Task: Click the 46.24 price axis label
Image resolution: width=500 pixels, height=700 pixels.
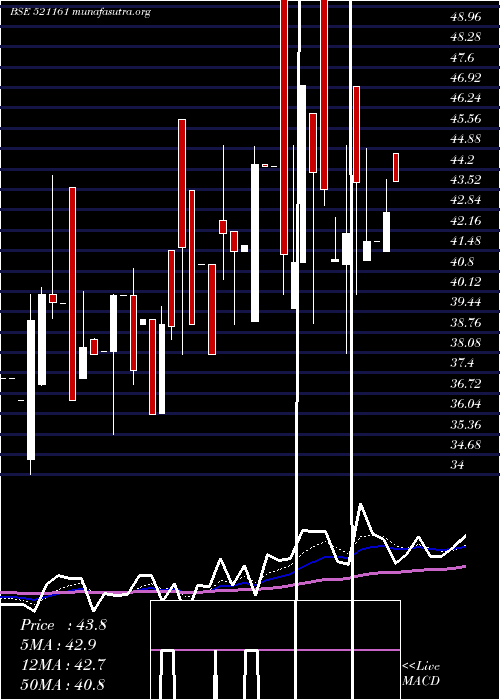Action: [466, 98]
